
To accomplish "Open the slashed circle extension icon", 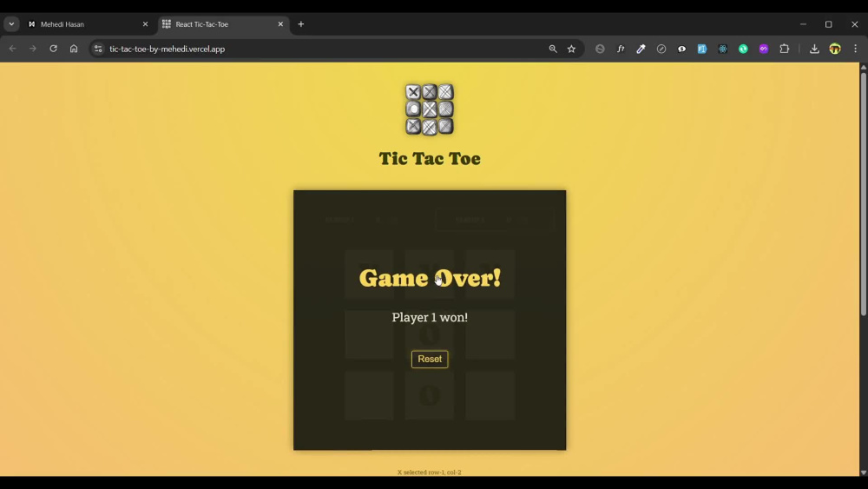I will [x=661, y=49].
